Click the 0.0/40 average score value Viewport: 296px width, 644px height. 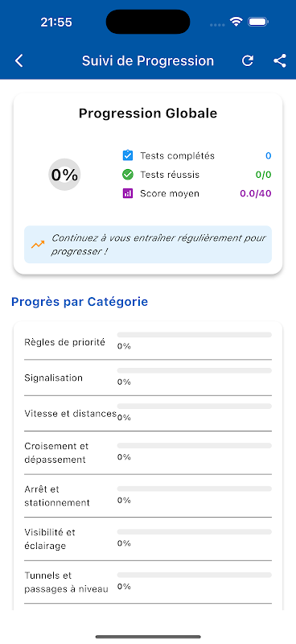tap(255, 193)
